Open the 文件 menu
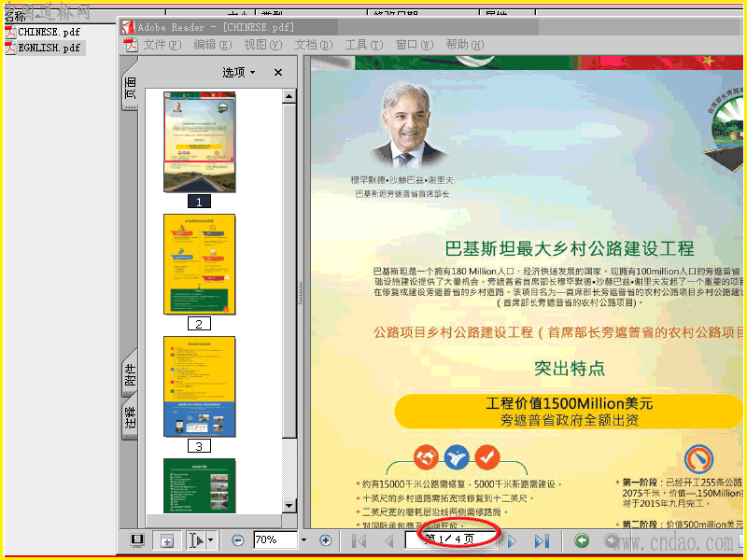The height and width of the screenshot is (560, 747). [162, 45]
